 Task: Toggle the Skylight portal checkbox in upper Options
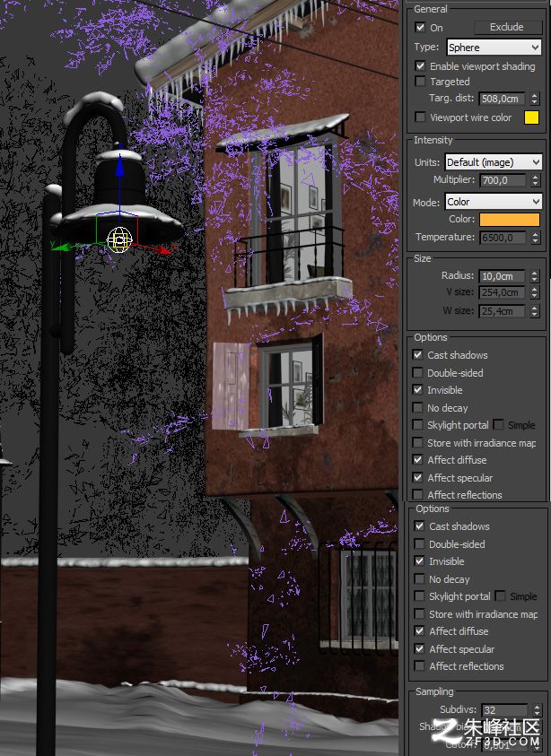tap(418, 425)
